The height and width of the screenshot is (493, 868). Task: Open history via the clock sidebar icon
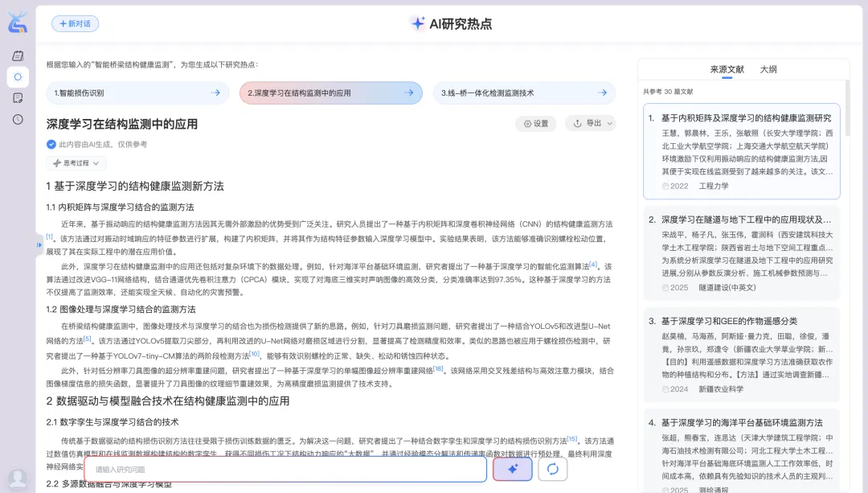(18, 119)
